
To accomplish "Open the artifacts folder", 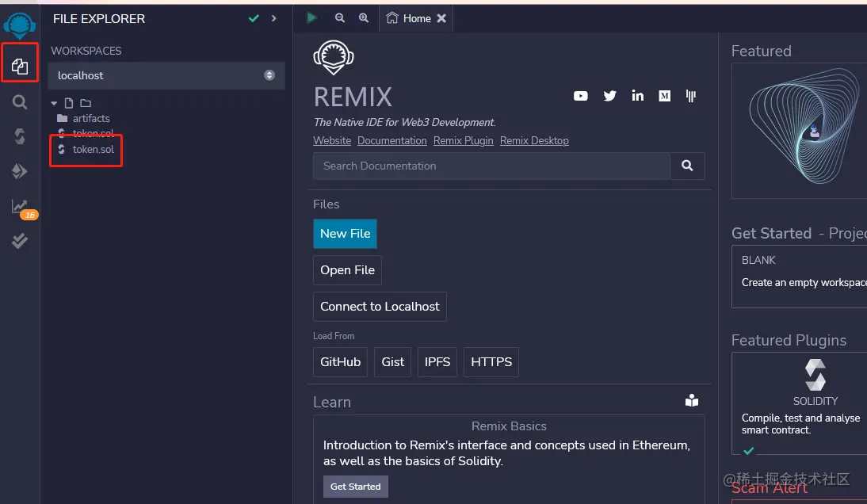I will coord(84,118).
